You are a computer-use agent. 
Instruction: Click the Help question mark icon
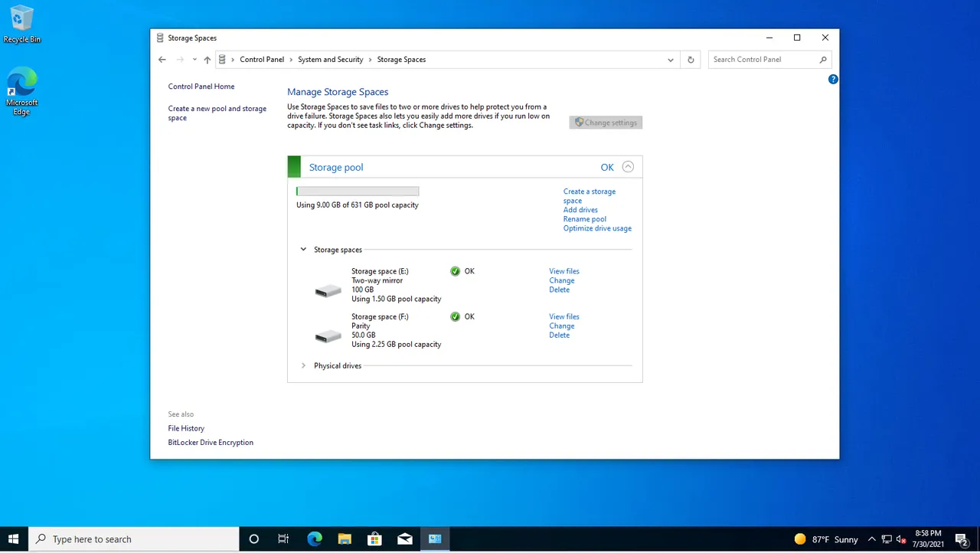pyautogui.click(x=833, y=79)
